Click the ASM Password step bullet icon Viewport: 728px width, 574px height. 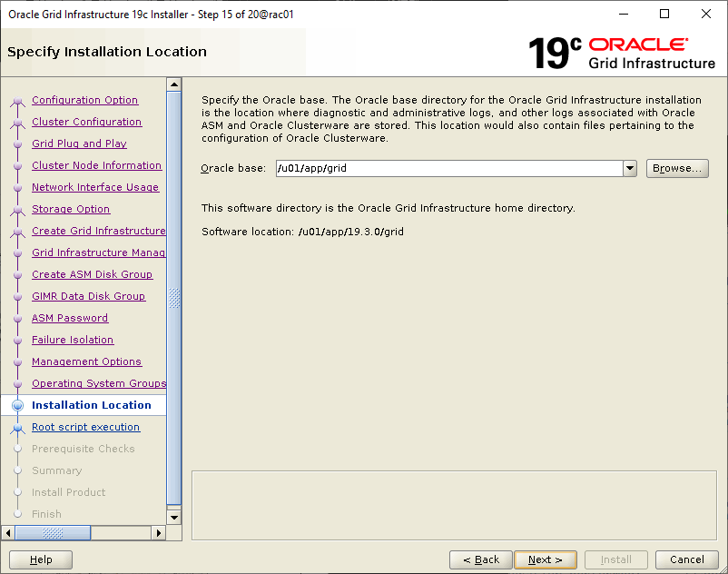(17, 319)
